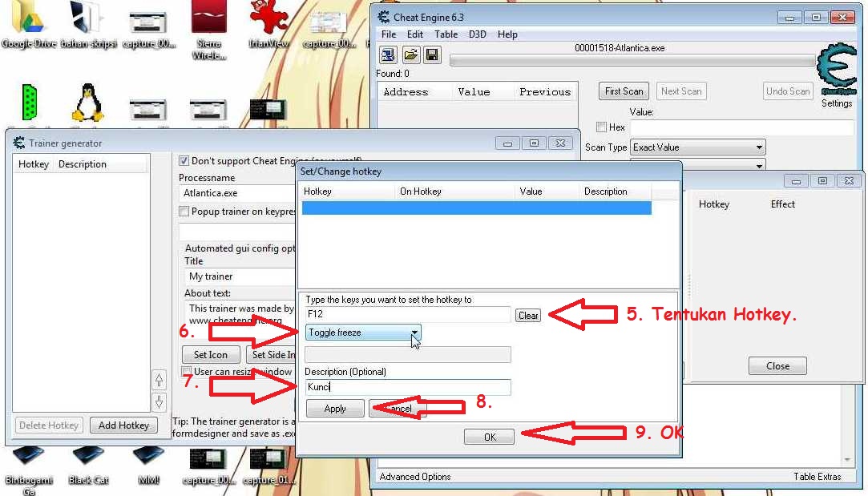
Task: Open the Linux penguin desktop icon
Action: click(x=87, y=103)
